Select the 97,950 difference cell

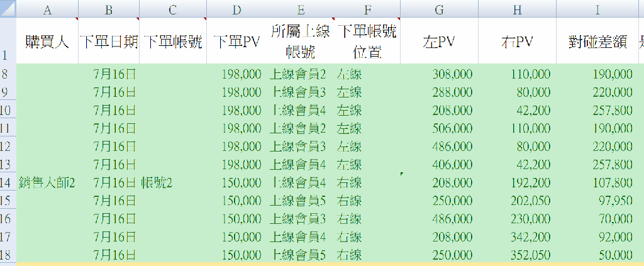(597, 201)
